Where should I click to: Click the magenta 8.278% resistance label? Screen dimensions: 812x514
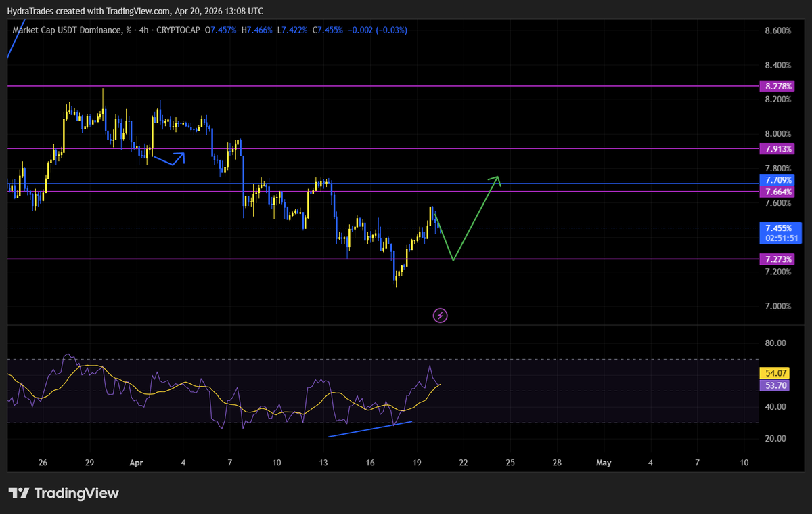click(777, 86)
